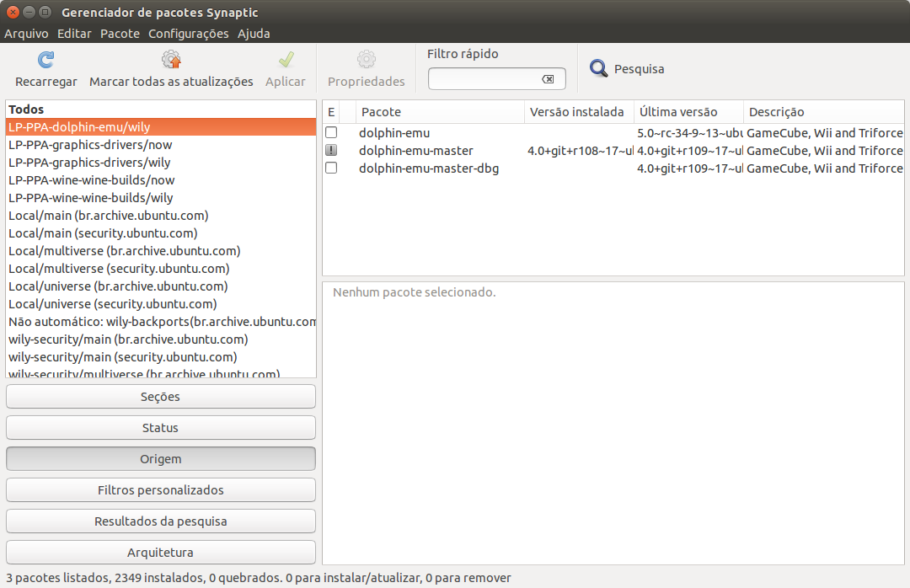The image size is (910, 588).
Task: Open the Filtros personalizados panel
Action: tap(160, 489)
